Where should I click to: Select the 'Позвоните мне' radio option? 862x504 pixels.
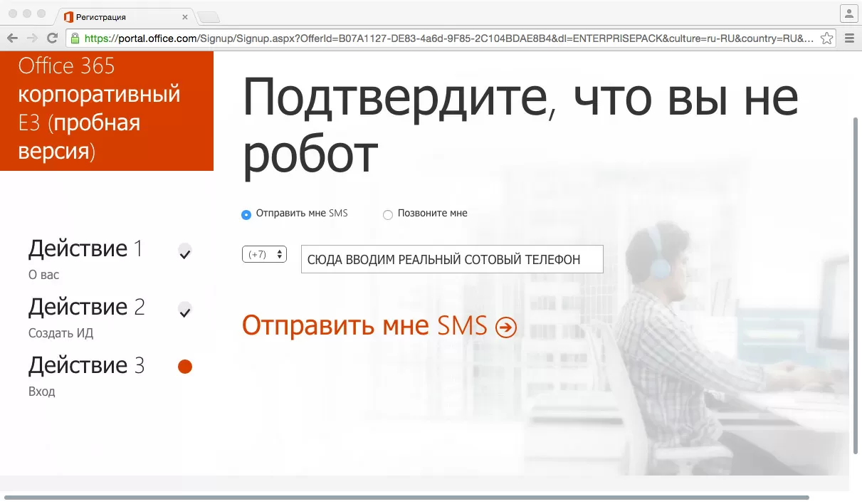(x=388, y=214)
